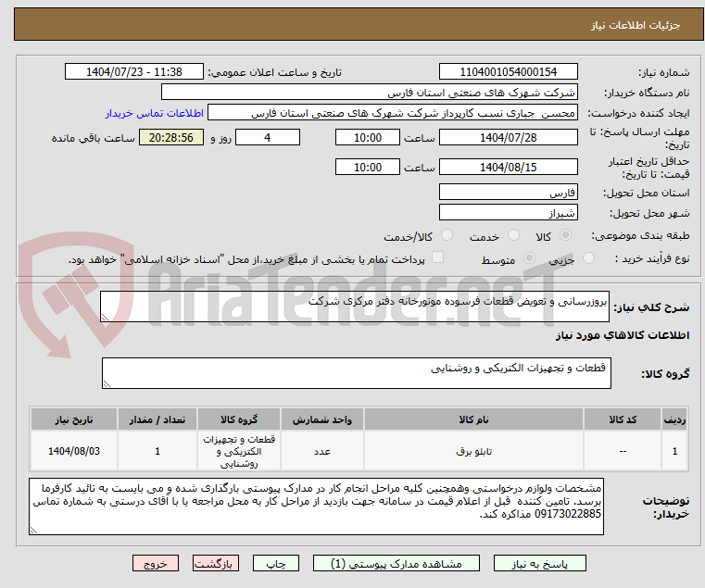Click the announcement date field 1404/07/23 - 11:38
The height and width of the screenshot is (588, 705).
[134, 71]
